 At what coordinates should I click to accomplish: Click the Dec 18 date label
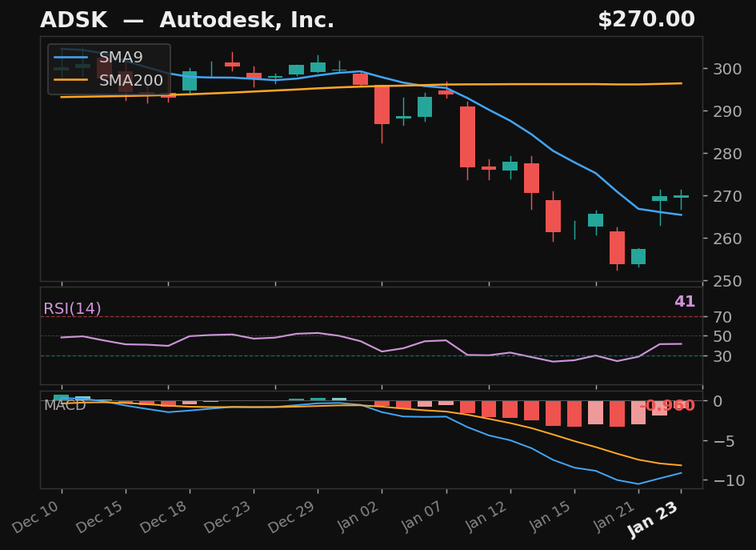point(164,516)
